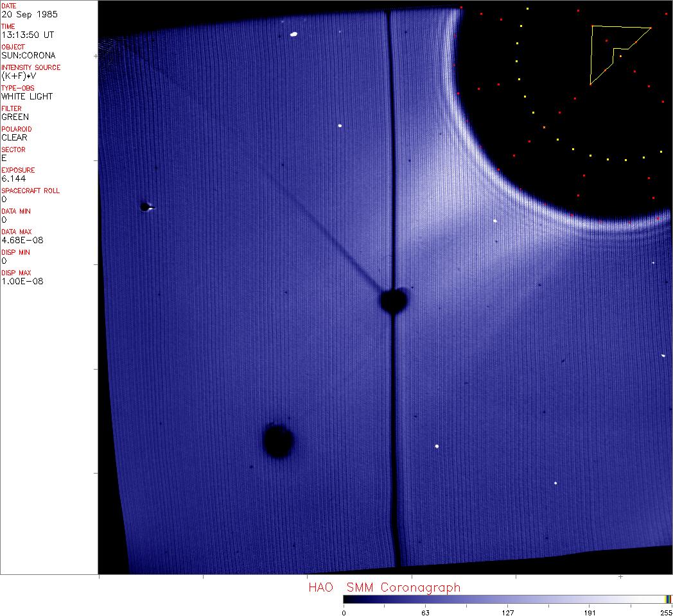This screenshot has width=673, height=616.
Task: Select the (K+F)*V intensity value
Action: 19,76
